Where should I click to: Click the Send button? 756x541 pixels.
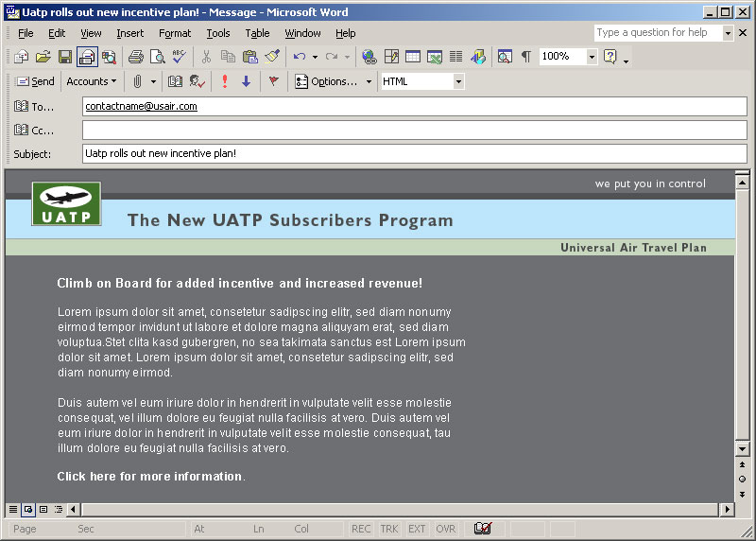pyautogui.click(x=35, y=81)
